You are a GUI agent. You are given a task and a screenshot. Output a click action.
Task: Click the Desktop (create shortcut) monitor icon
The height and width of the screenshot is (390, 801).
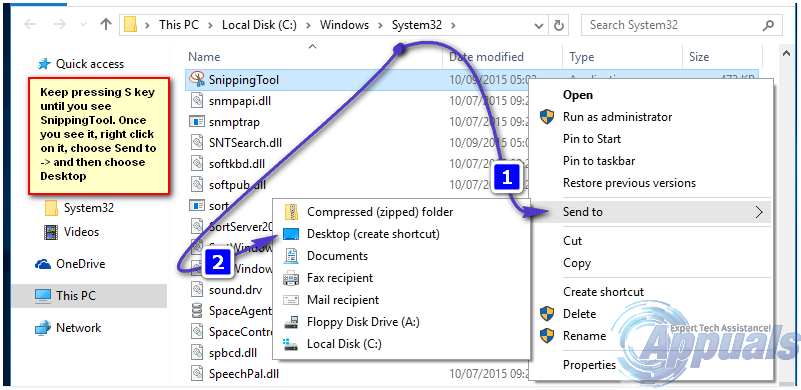(291, 234)
